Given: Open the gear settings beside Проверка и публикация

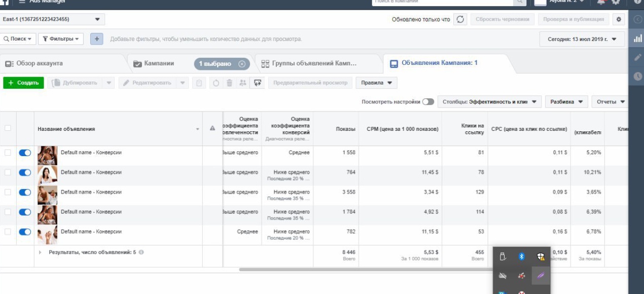Looking at the screenshot, I should [618, 19].
